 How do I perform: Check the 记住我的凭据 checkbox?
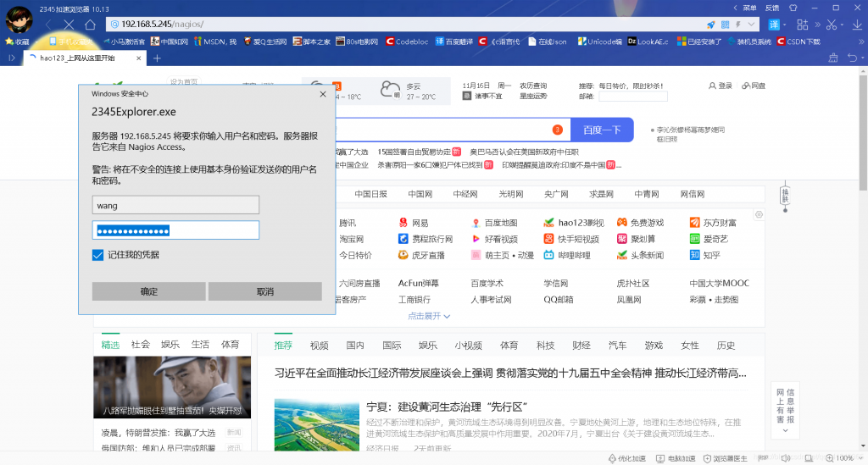[x=97, y=255]
